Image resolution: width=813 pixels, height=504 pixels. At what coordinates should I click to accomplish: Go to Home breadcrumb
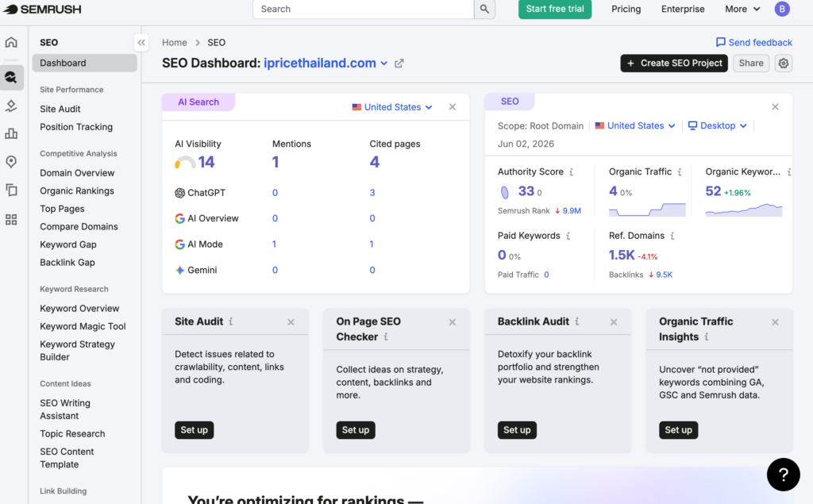pyautogui.click(x=174, y=43)
